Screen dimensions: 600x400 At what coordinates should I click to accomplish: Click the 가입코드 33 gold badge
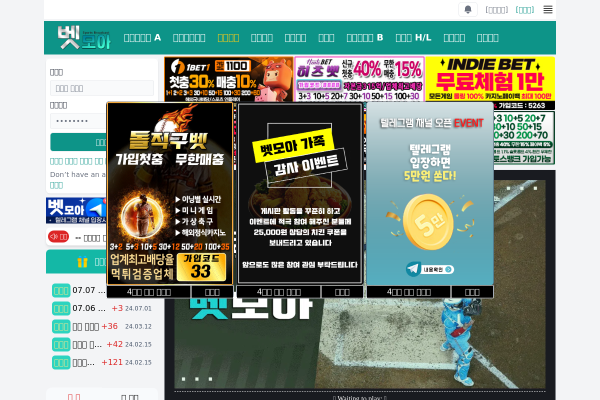(x=202, y=267)
